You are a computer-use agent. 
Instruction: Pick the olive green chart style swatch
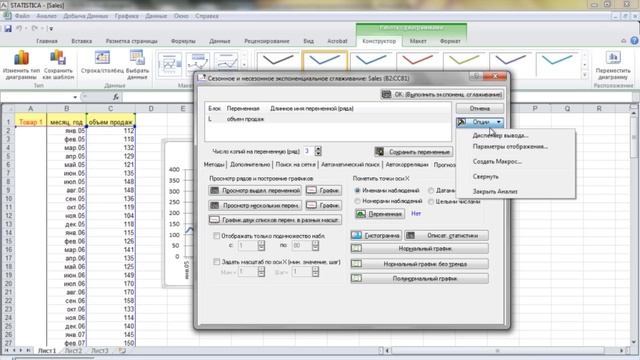(464, 62)
